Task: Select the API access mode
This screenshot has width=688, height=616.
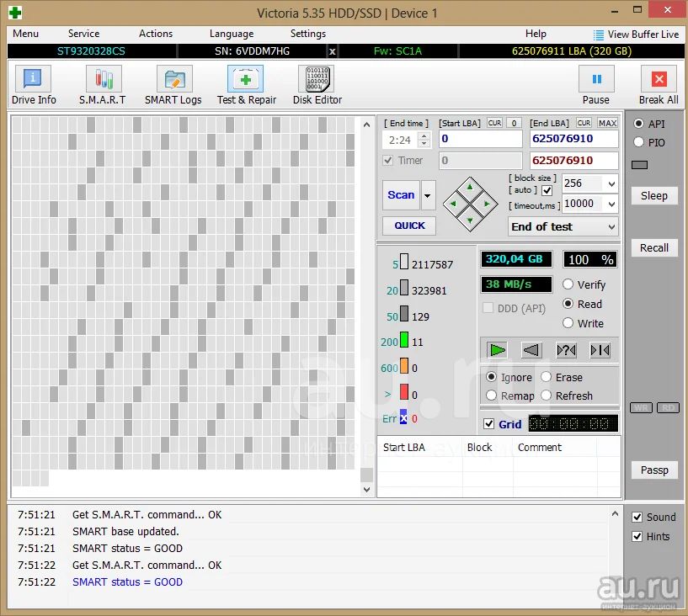Action: click(639, 124)
